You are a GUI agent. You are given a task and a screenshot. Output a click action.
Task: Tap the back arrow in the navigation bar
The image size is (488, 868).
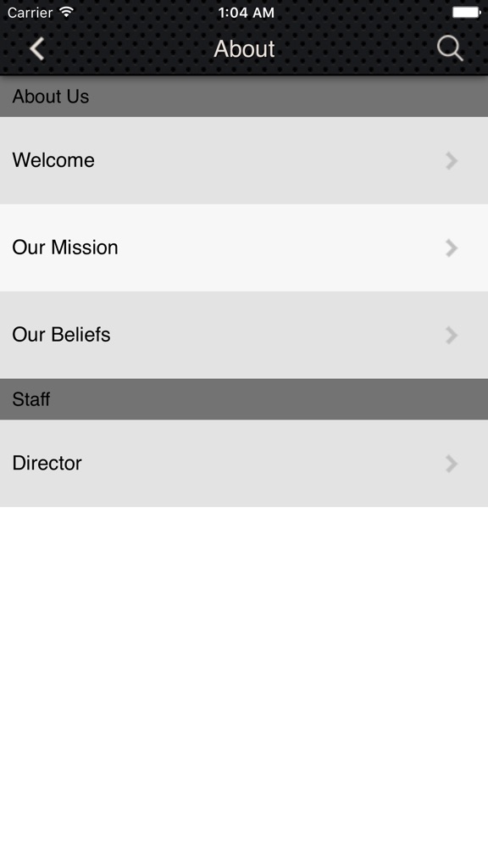(x=36, y=48)
